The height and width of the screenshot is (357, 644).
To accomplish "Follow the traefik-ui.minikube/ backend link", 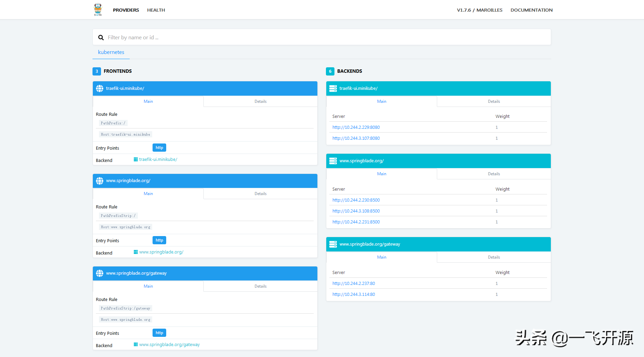I will click(x=158, y=160).
